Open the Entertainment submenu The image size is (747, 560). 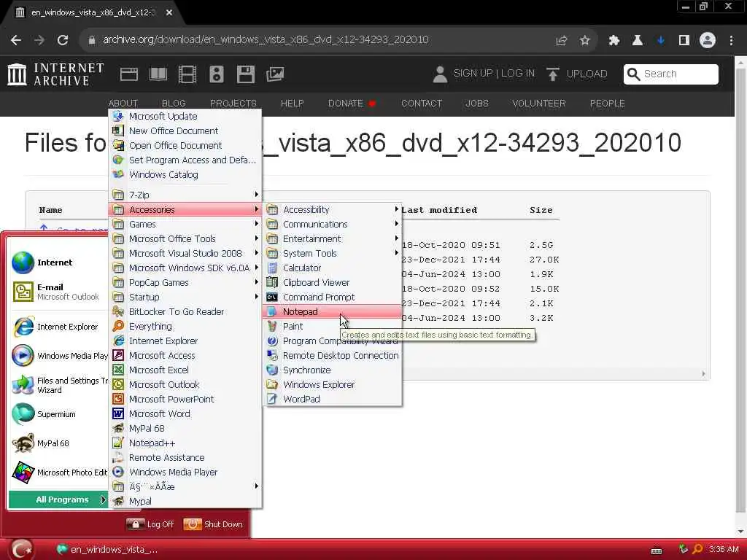[332, 238]
